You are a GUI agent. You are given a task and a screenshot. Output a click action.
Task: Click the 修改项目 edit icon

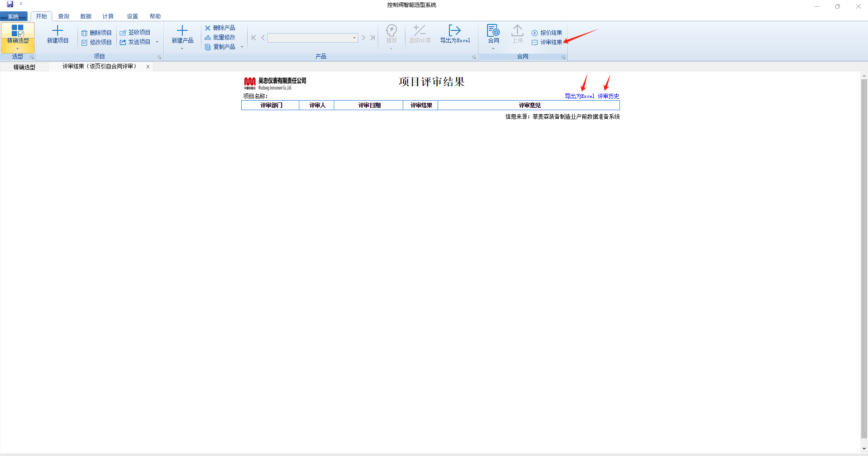coord(84,43)
